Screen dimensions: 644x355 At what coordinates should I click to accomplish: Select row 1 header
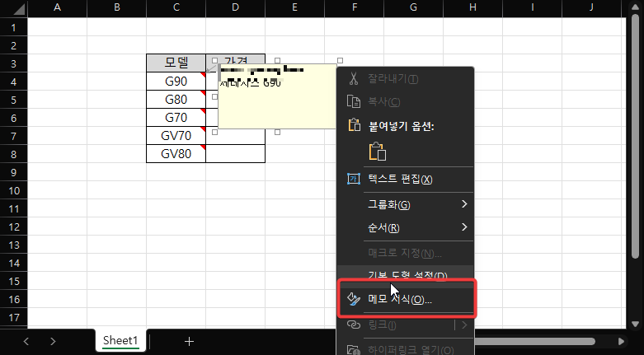(x=13, y=27)
